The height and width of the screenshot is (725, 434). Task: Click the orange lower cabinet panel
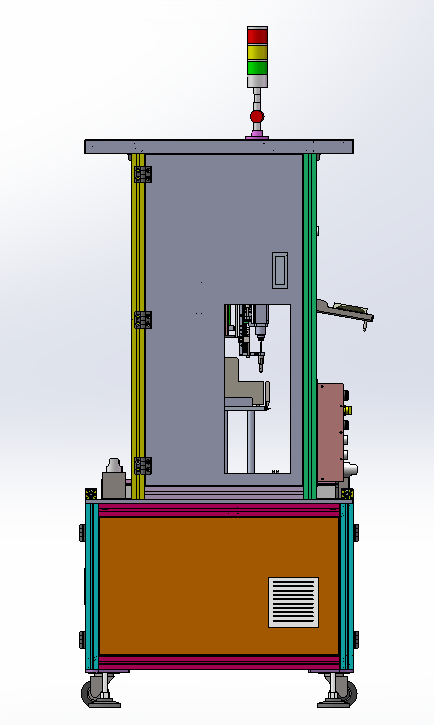click(x=219, y=586)
